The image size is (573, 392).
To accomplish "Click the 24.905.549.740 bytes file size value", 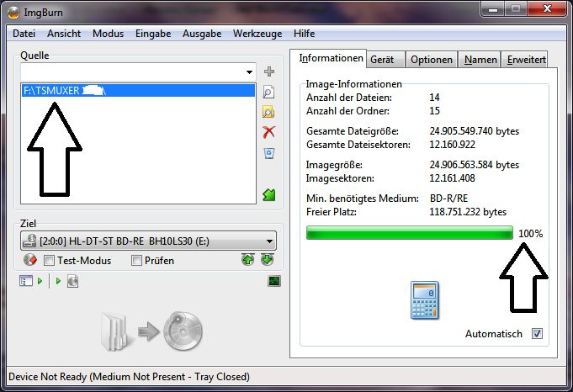I will tap(474, 130).
